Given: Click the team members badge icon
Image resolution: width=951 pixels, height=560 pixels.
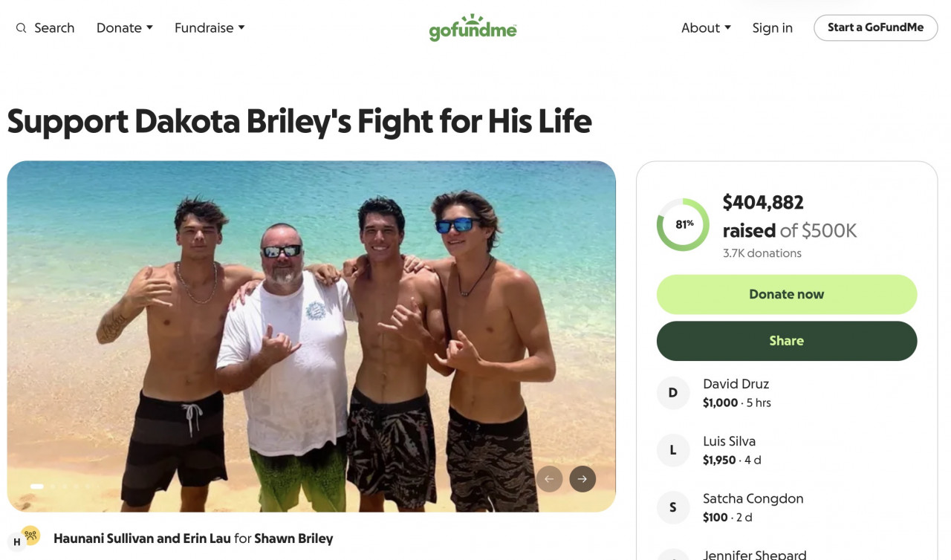Looking at the screenshot, I should coord(30,535).
